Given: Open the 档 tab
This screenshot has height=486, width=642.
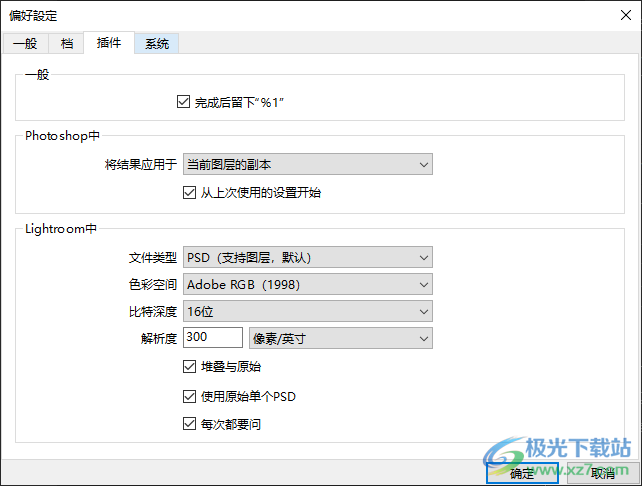Looking at the screenshot, I should (66, 43).
